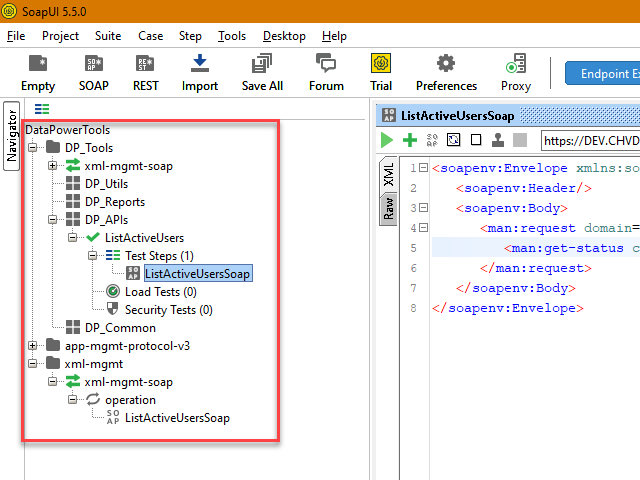Click the Empty project toolbar icon
The height and width of the screenshot is (480, 640).
tap(38, 71)
